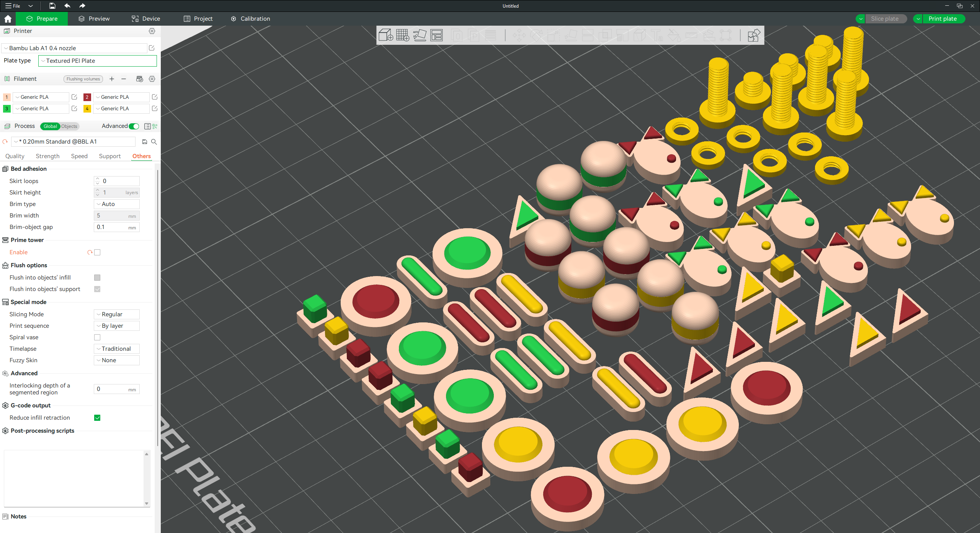
Task: Open the Brim type dropdown
Action: click(x=117, y=204)
